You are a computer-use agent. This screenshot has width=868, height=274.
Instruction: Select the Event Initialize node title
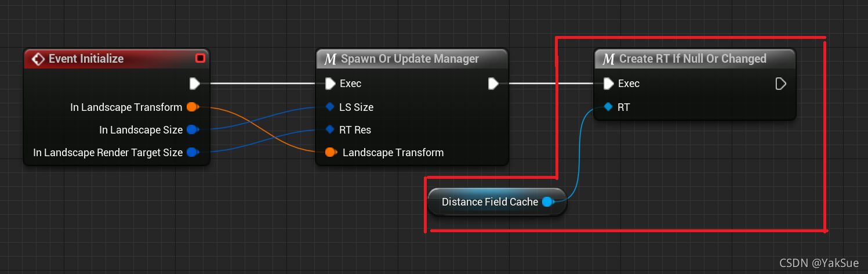[x=86, y=59]
